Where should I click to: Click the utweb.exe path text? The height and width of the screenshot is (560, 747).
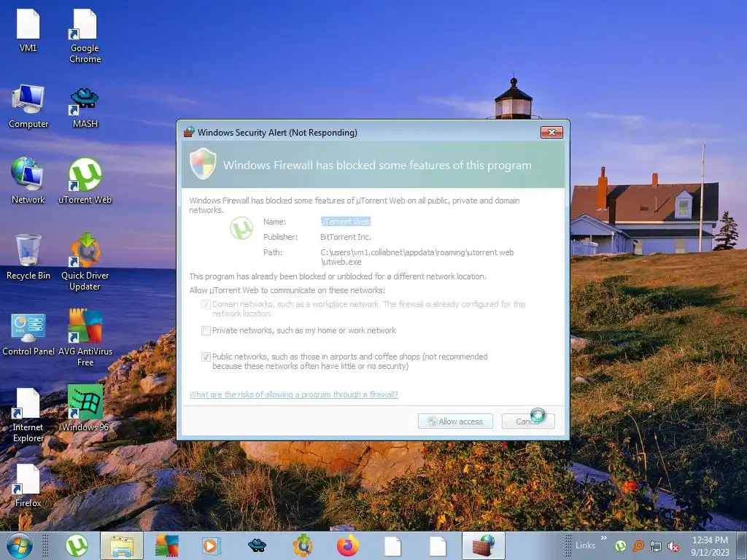point(417,257)
